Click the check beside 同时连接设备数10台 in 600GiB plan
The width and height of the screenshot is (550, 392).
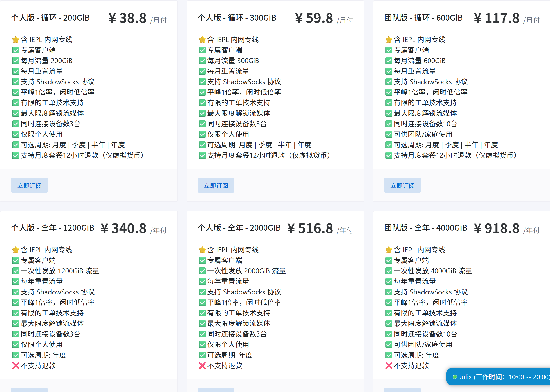pos(389,124)
